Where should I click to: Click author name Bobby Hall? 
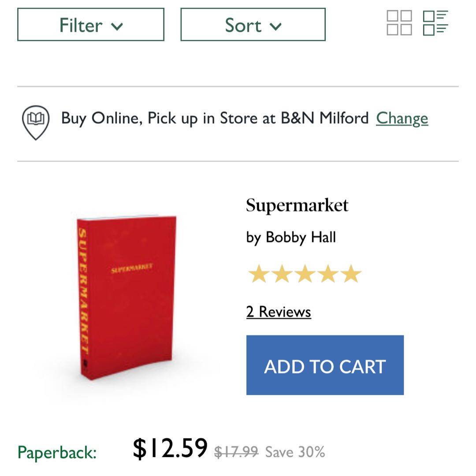(x=301, y=237)
